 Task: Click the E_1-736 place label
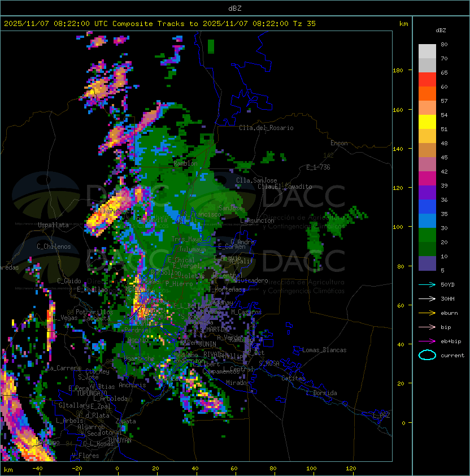tap(318, 167)
